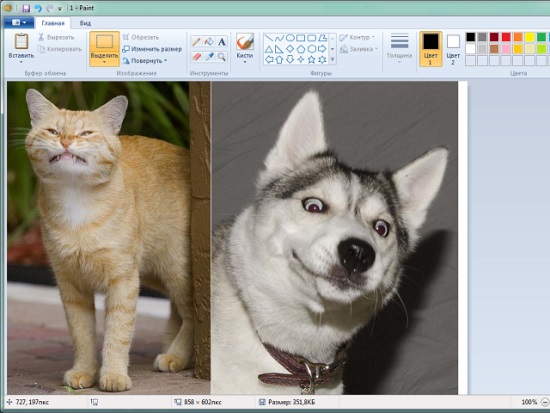
Task: Select the Eraser tool
Action: pos(196,56)
